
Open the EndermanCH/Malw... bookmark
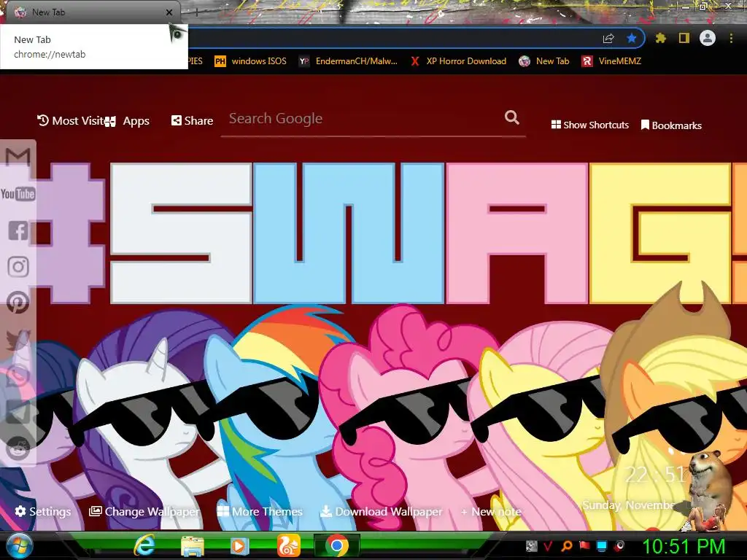pos(348,61)
